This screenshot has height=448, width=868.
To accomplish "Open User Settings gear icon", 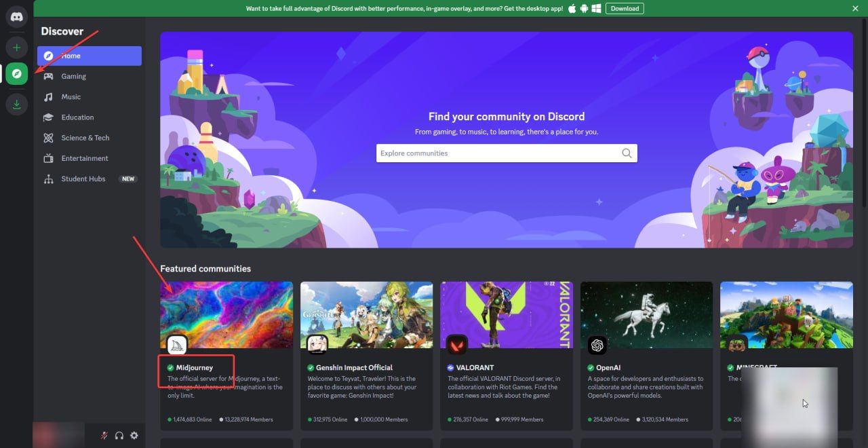I will (134, 435).
